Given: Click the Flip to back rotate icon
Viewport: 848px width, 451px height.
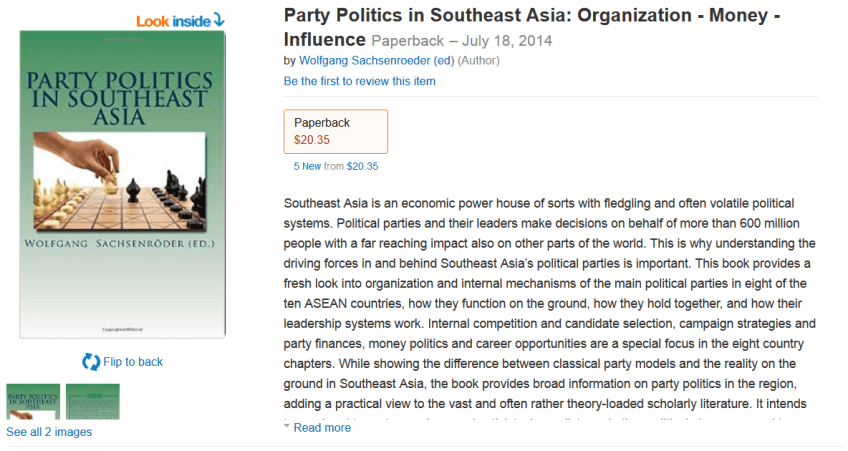Looking at the screenshot, I should point(91,361).
